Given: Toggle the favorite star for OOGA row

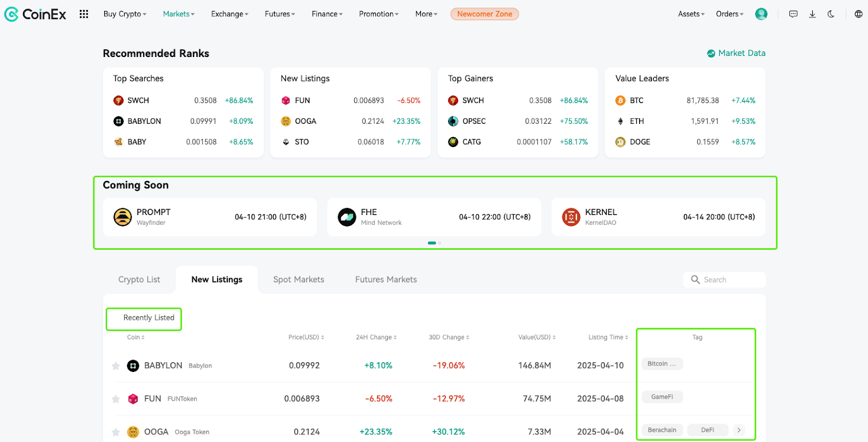Looking at the screenshot, I should (116, 432).
